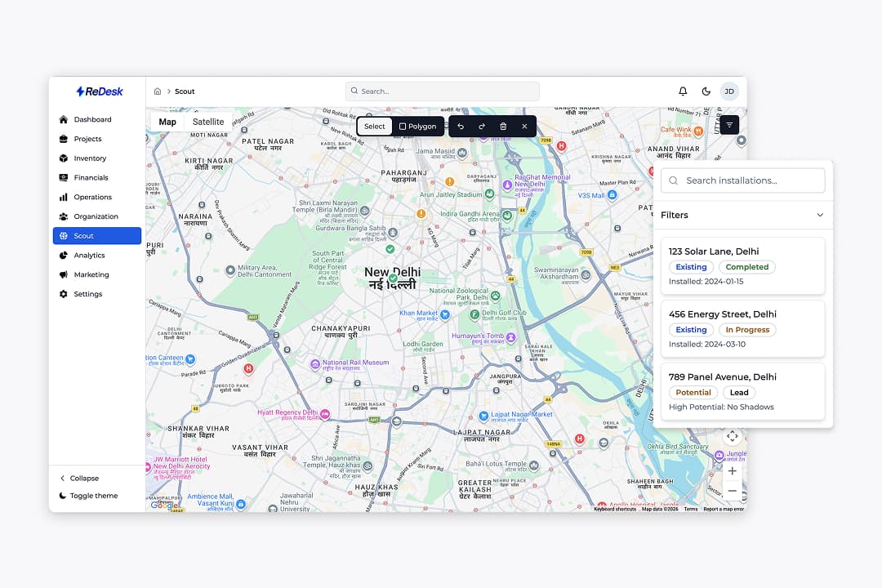This screenshot has height=588, width=882.
Task: Click Gurdwara Bangla Sahib marker
Action: (x=393, y=232)
